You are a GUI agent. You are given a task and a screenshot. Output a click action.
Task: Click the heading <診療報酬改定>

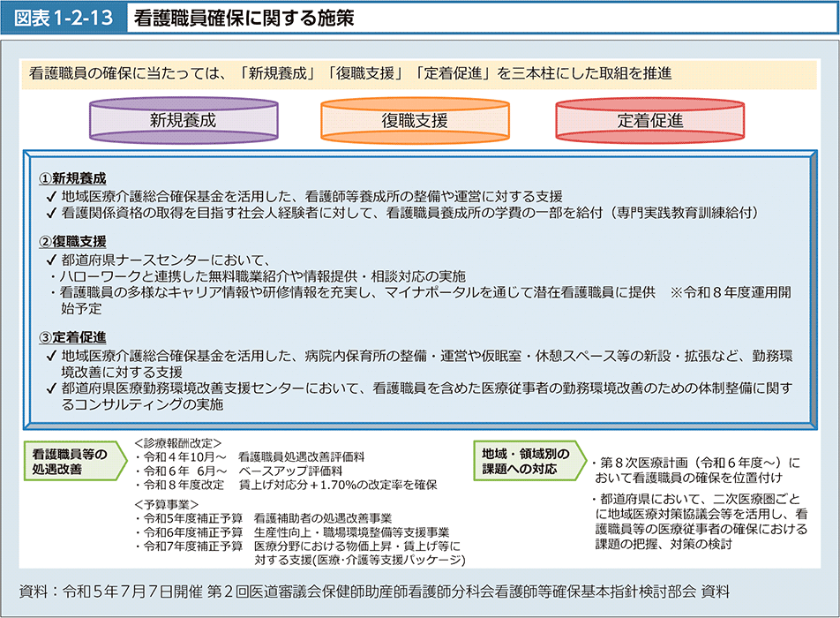[x=177, y=442]
